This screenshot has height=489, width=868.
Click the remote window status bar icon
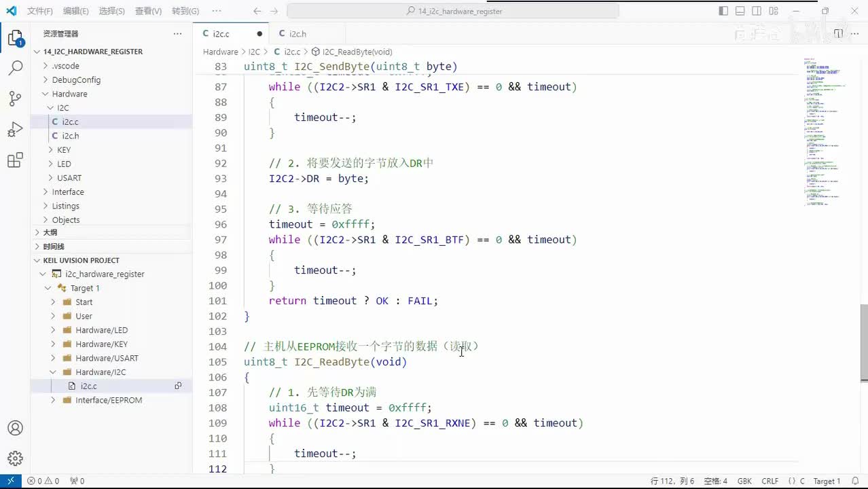pyautogui.click(x=11, y=481)
